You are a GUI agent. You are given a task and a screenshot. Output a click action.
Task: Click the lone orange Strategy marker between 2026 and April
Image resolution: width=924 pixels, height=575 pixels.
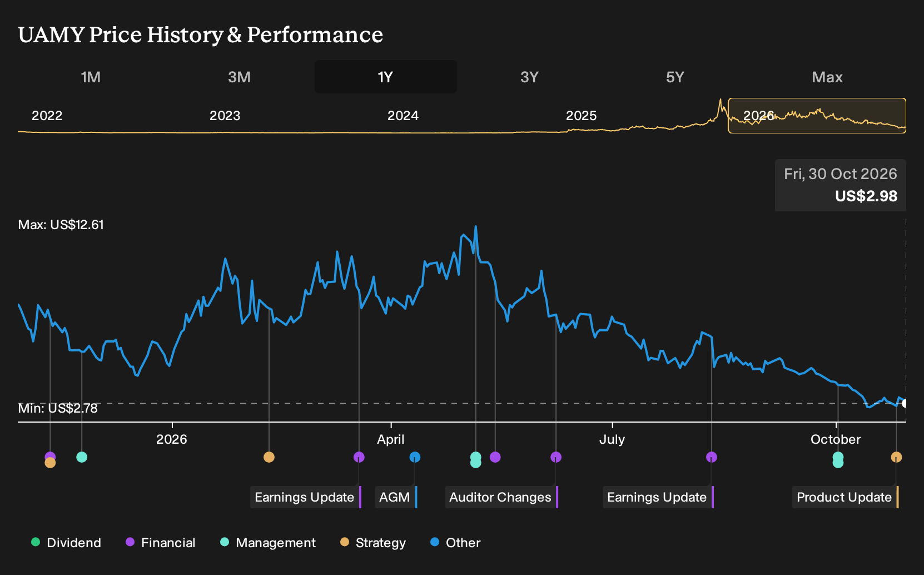pyautogui.click(x=269, y=457)
